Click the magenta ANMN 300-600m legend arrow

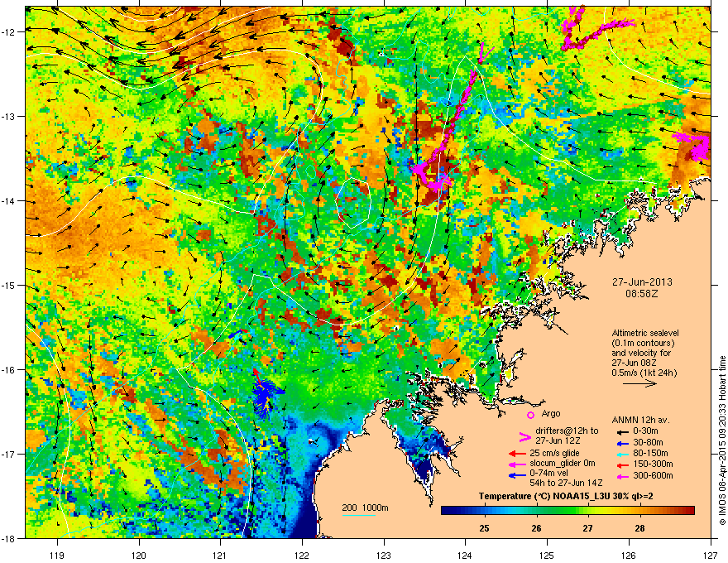point(621,476)
